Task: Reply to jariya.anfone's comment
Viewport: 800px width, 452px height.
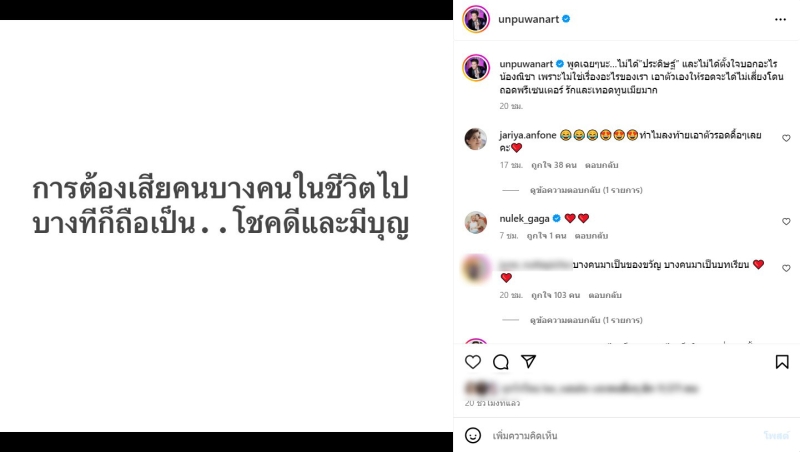Action: click(x=602, y=165)
